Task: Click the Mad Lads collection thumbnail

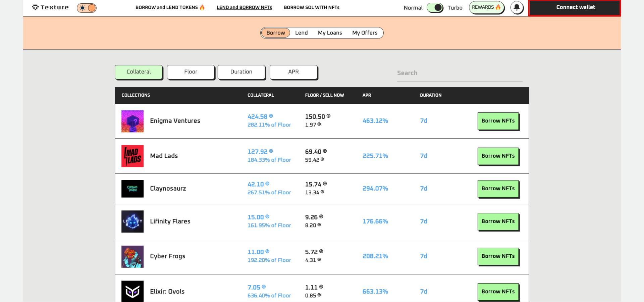Action: 132,156
